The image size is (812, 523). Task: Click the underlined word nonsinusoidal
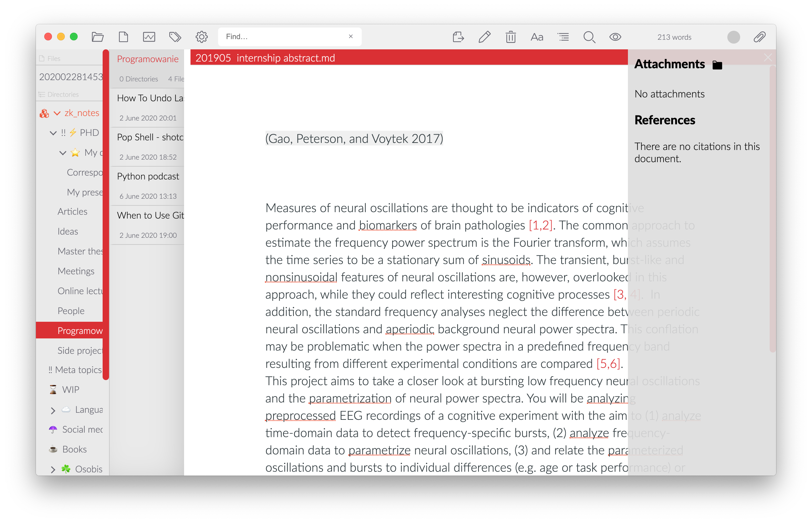[301, 278]
